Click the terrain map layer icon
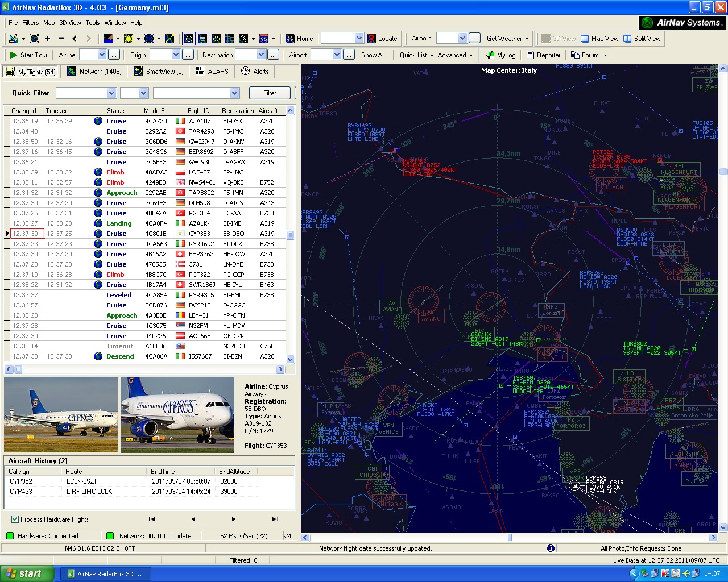The image size is (728, 582). 108,39
